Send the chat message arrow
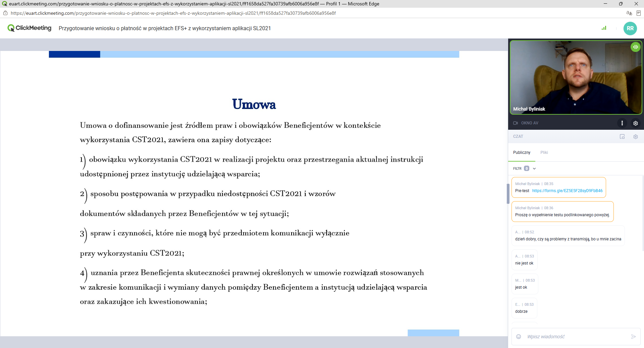Viewport: 644px width, 348px height. [x=633, y=337]
